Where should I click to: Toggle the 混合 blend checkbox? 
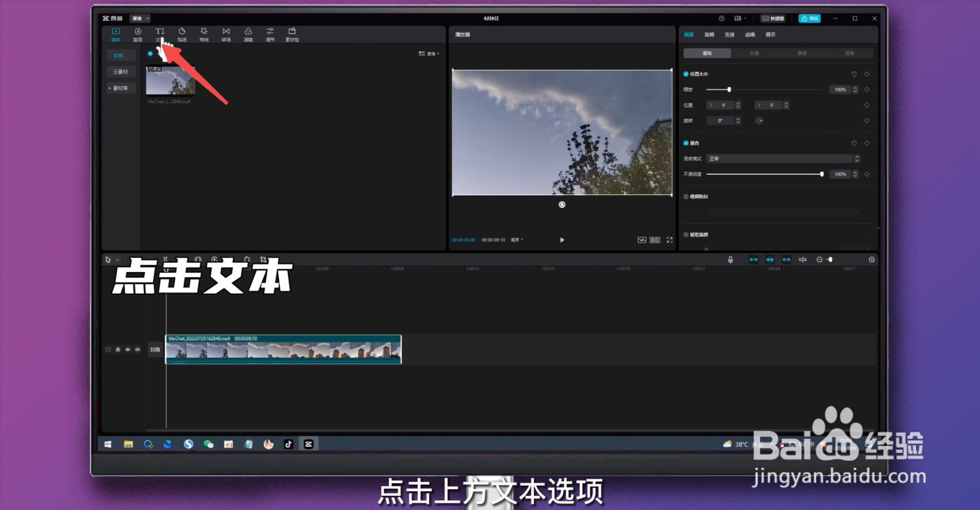(686, 143)
